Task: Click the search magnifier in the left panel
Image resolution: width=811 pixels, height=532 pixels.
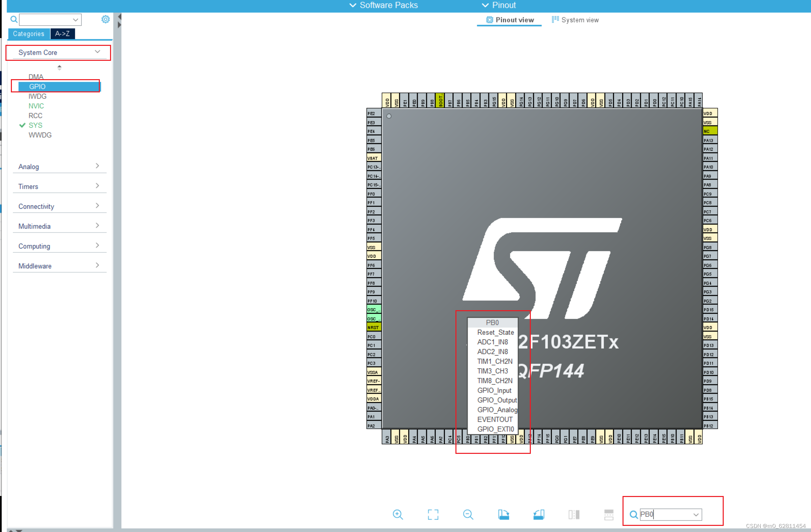Action: coord(14,19)
